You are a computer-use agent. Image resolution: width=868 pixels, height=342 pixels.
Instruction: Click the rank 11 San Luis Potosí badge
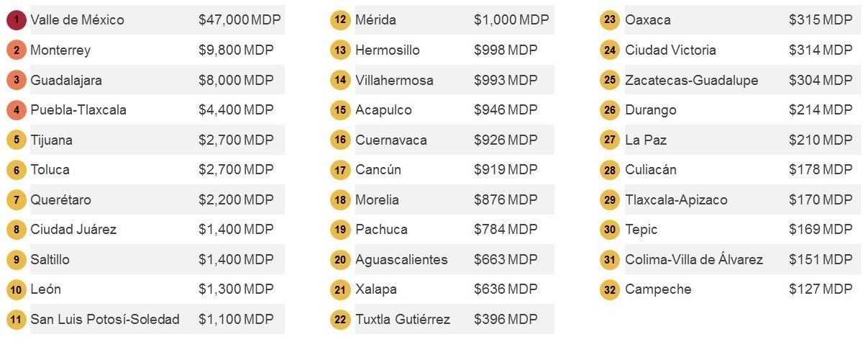[x=17, y=320]
